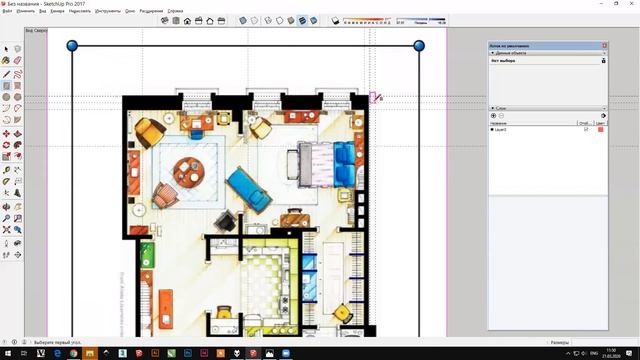Viewport: 640px width, 360px height.
Task: Collapse the Entity Info panel section
Action: pyautogui.click(x=492, y=53)
